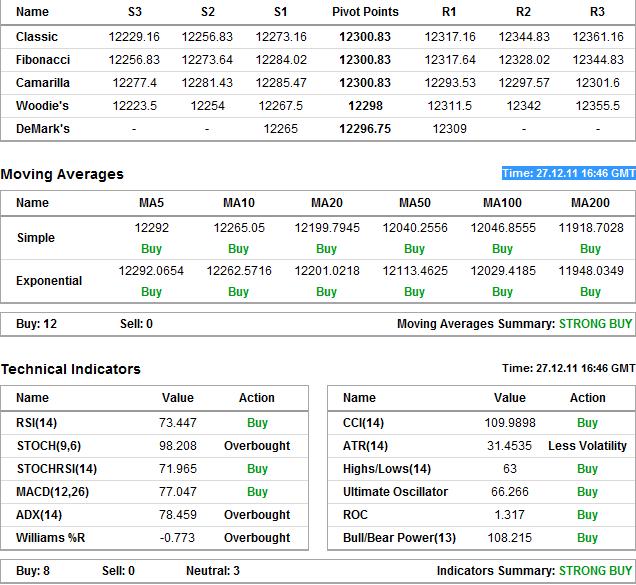The width and height of the screenshot is (636, 585).
Task: Click the Fibonacci row label
Action: point(43,60)
